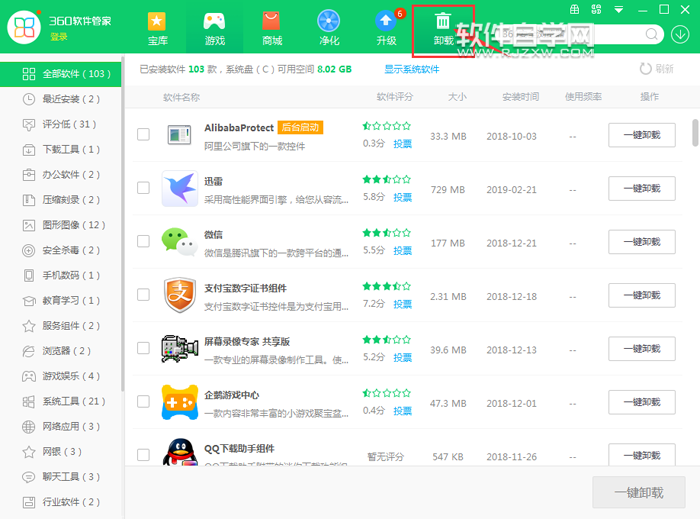
Task: Click the 微信 app icon
Action: click(179, 241)
